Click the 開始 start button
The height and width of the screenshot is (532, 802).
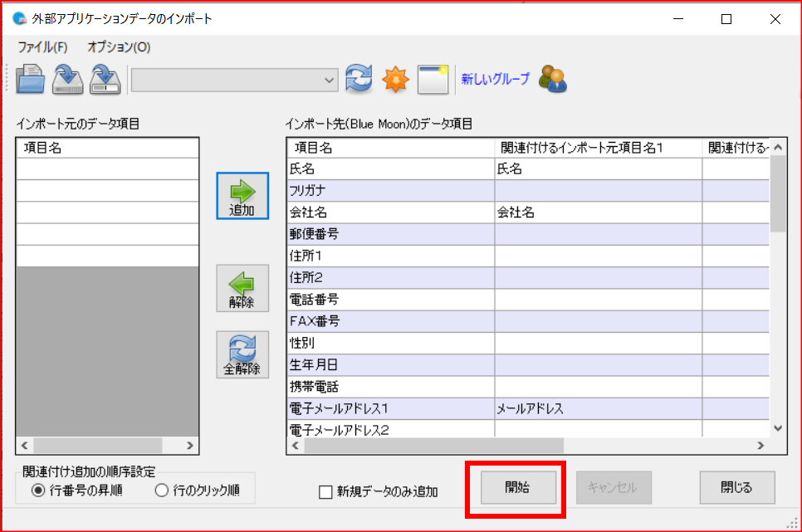click(x=518, y=488)
